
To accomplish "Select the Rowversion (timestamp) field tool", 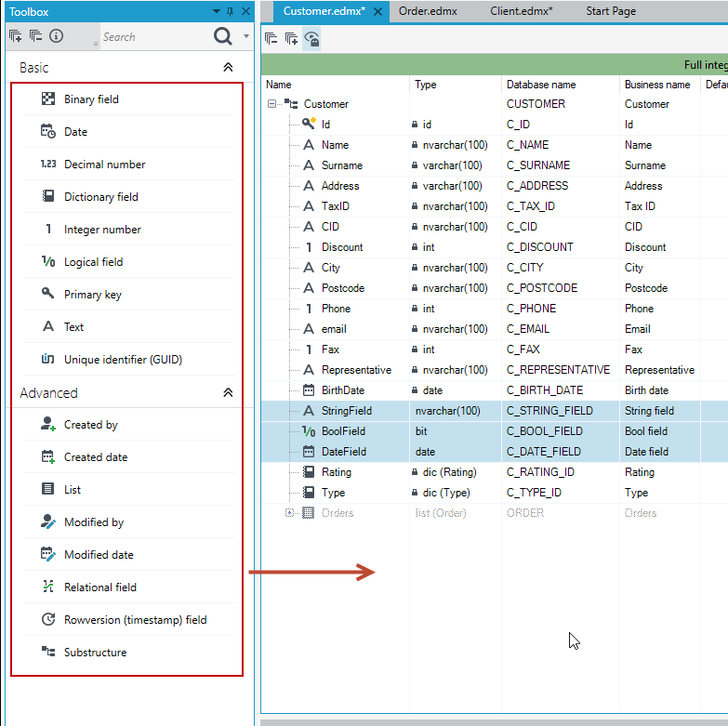I will [x=129, y=619].
